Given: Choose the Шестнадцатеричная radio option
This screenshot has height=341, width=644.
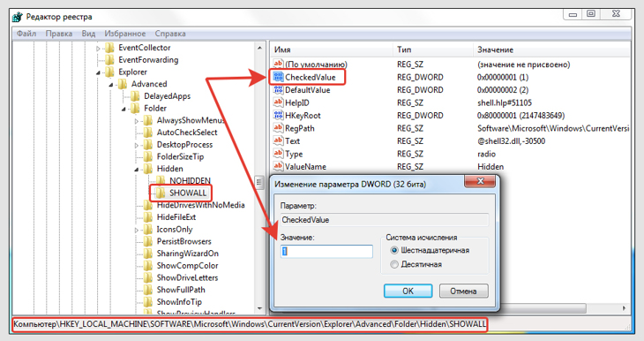Looking at the screenshot, I should click(394, 250).
